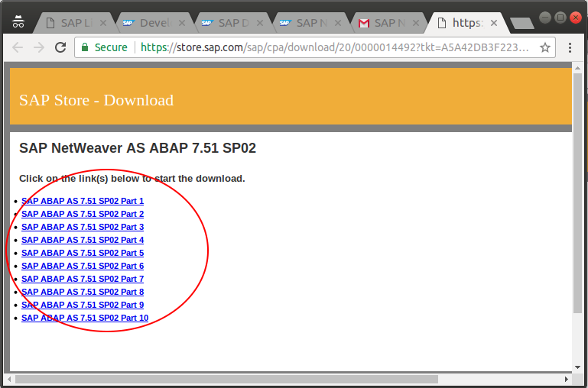Close the SAP D tab
Screen dimensions: 588x388
(x=259, y=23)
